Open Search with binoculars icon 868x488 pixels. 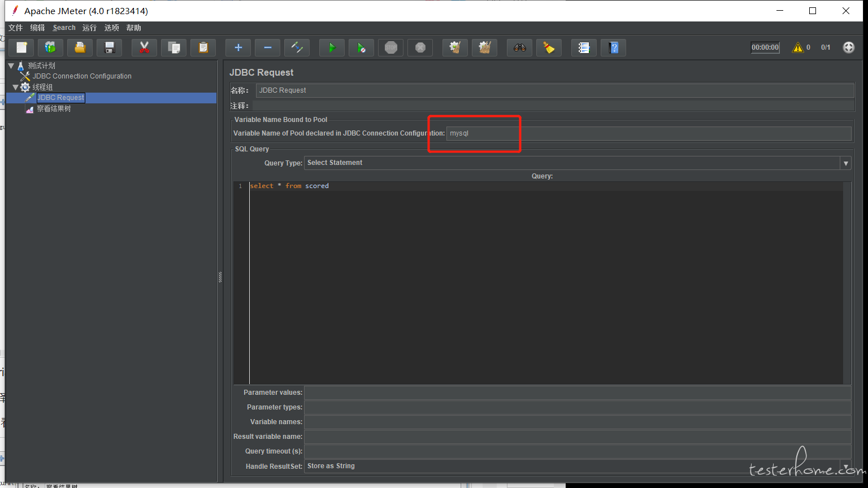tap(520, 47)
